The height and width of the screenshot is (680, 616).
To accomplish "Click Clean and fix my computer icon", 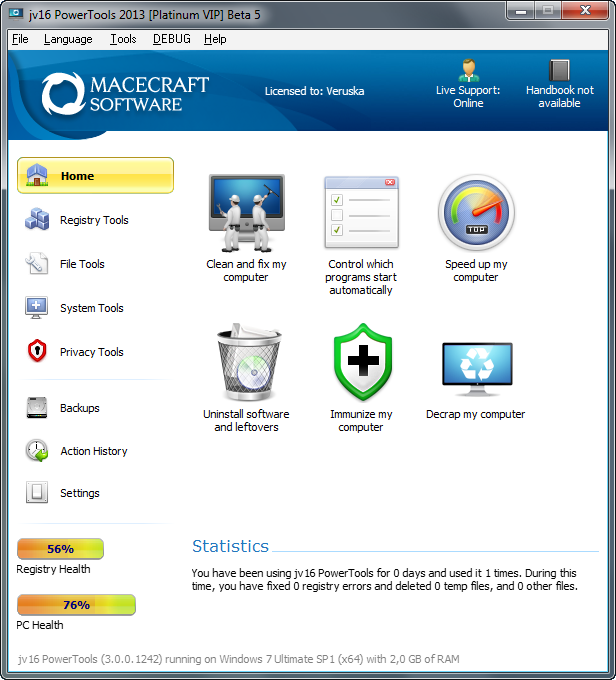I will pyautogui.click(x=246, y=213).
